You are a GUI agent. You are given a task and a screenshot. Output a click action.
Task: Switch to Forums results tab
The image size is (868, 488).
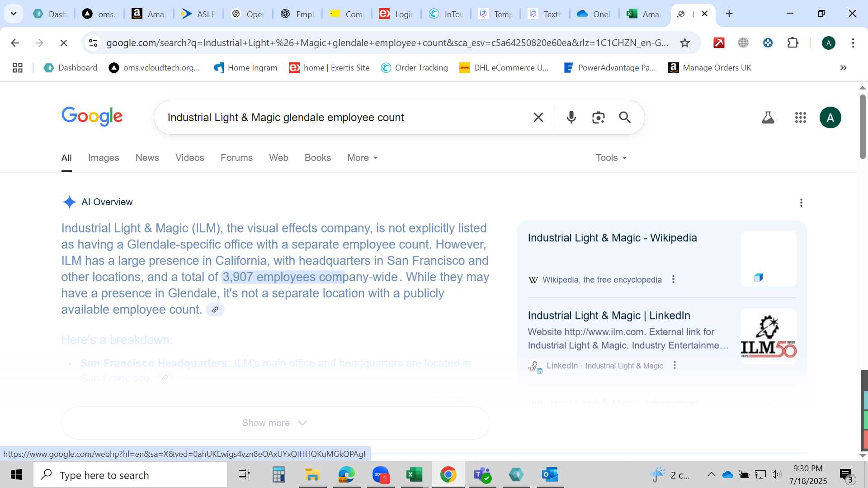pyautogui.click(x=236, y=158)
